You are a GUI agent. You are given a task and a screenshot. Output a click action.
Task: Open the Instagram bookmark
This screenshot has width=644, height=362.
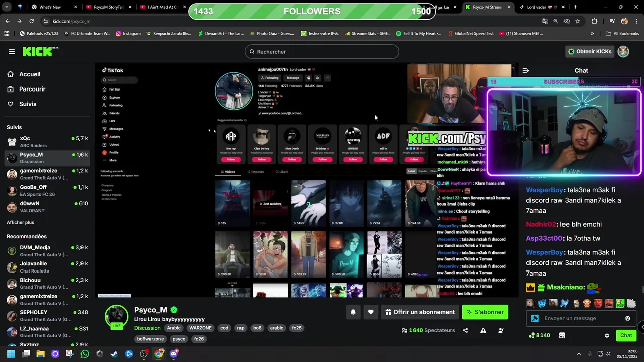point(128,34)
